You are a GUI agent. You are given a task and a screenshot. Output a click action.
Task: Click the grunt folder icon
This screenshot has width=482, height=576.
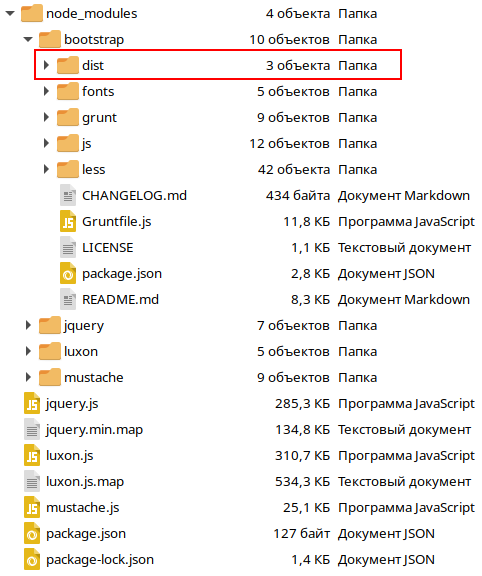coord(68,117)
